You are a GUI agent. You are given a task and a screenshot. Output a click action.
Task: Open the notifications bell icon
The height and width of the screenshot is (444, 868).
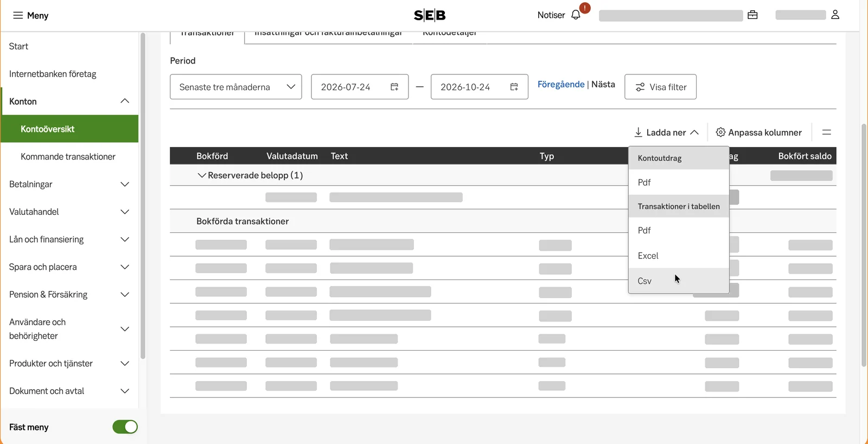[x=576, y=15]
